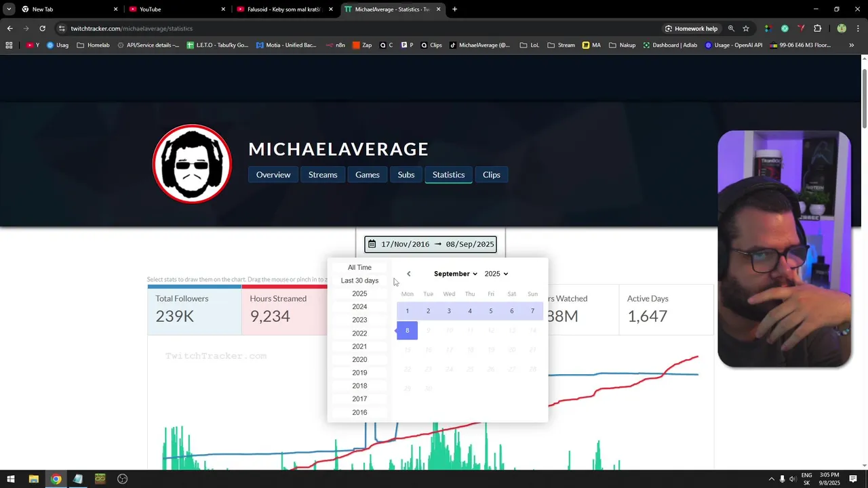Click the date range input field

click(431, 244)
